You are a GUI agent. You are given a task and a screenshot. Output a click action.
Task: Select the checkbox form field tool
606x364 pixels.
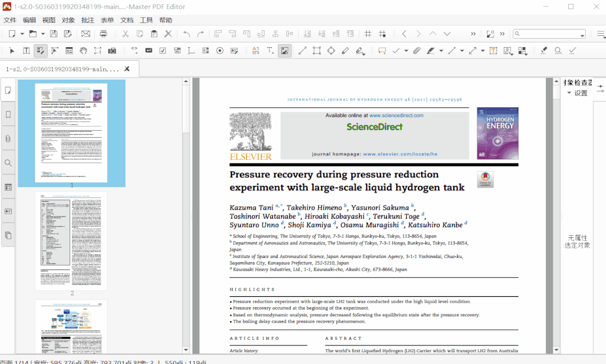tap(163, 50)
